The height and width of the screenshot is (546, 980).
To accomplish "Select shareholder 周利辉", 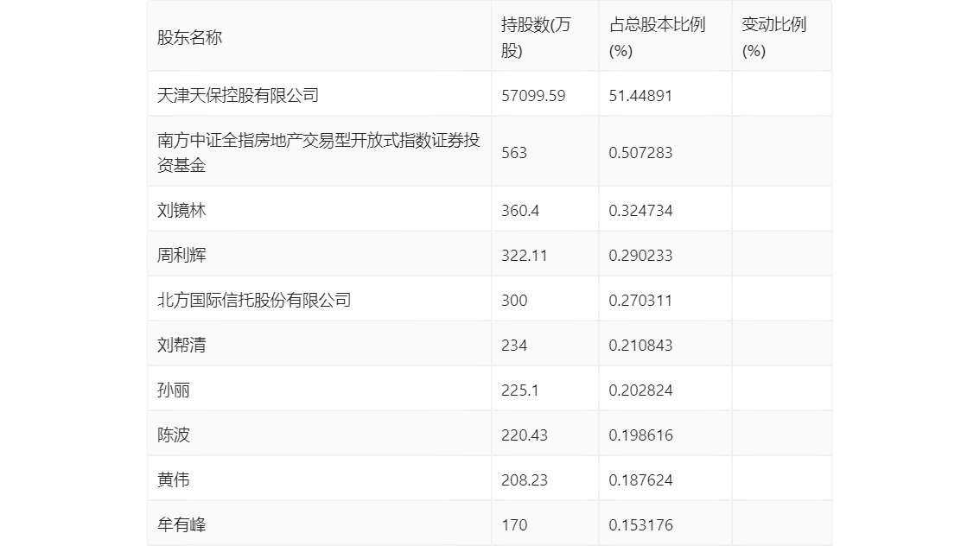I will point(181,256).
